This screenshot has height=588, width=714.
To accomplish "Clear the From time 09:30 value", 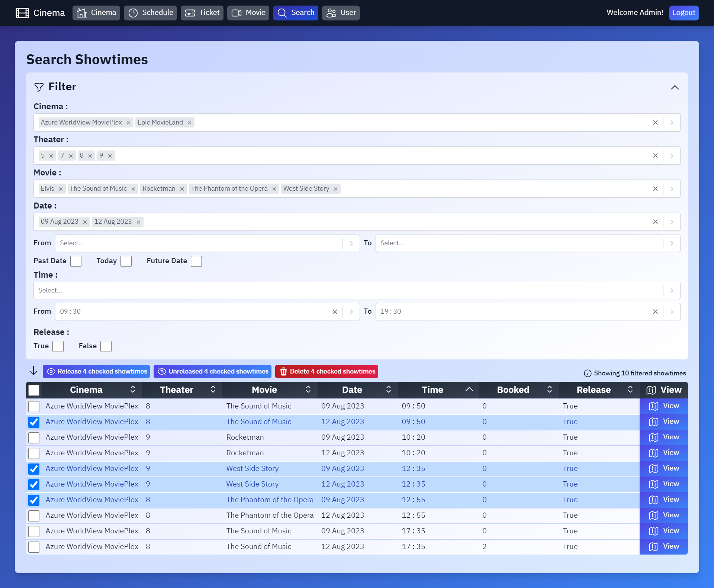I will point(335,312).
